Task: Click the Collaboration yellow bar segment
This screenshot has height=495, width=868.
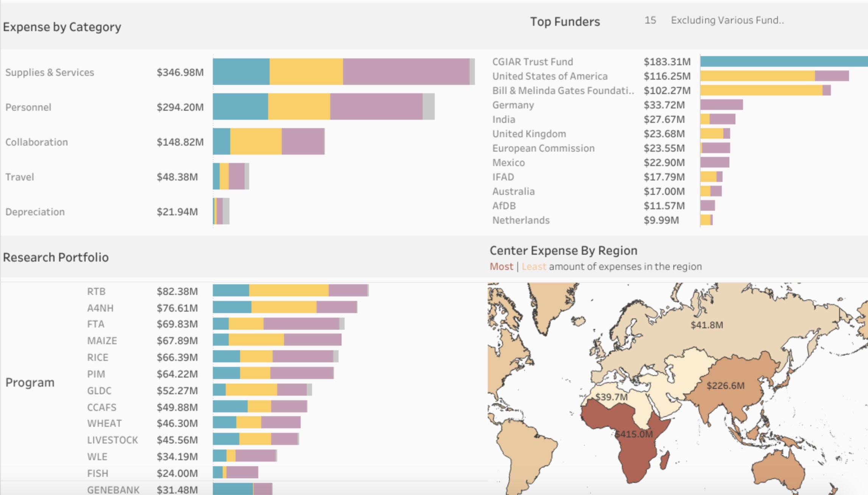Action: point(256,141)
